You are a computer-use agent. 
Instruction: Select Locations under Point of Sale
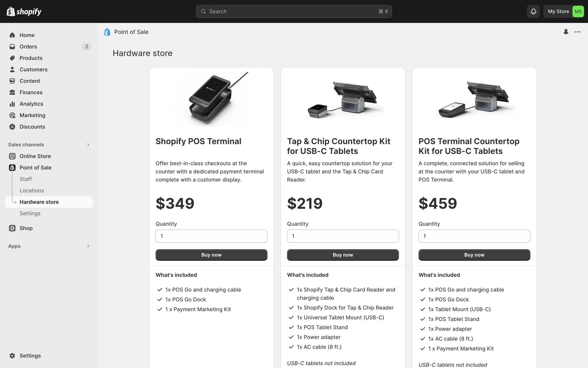click(32, 191)
